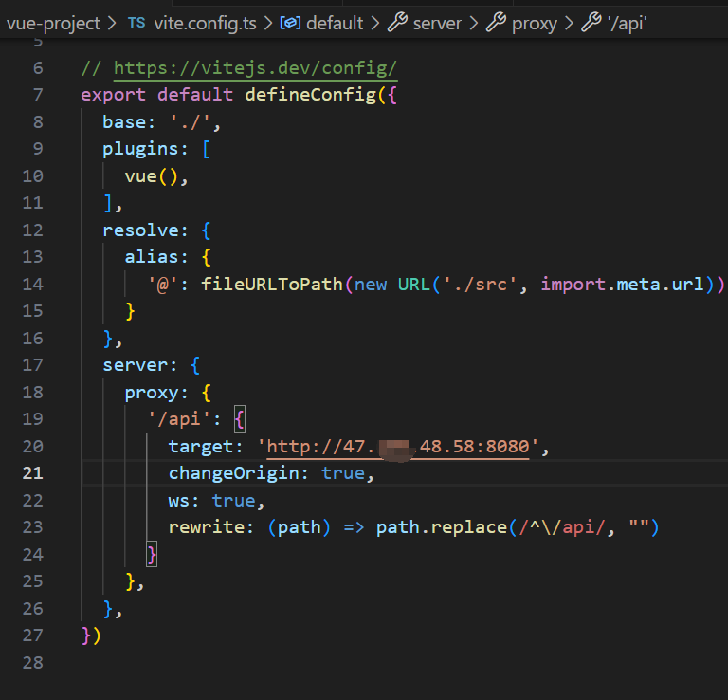Click the symbol icon beside default
Viewport: 728px width, 700px height.
click(x=290, y=23)
